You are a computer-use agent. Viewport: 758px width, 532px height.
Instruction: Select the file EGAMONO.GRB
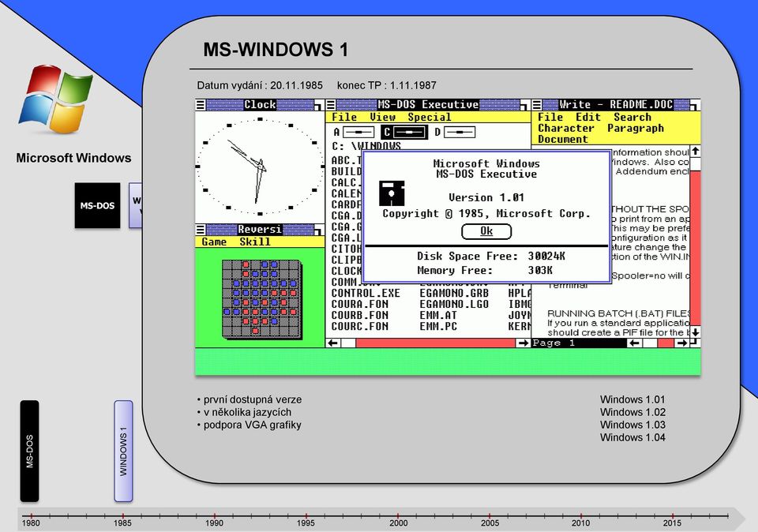tap(454, 294)
